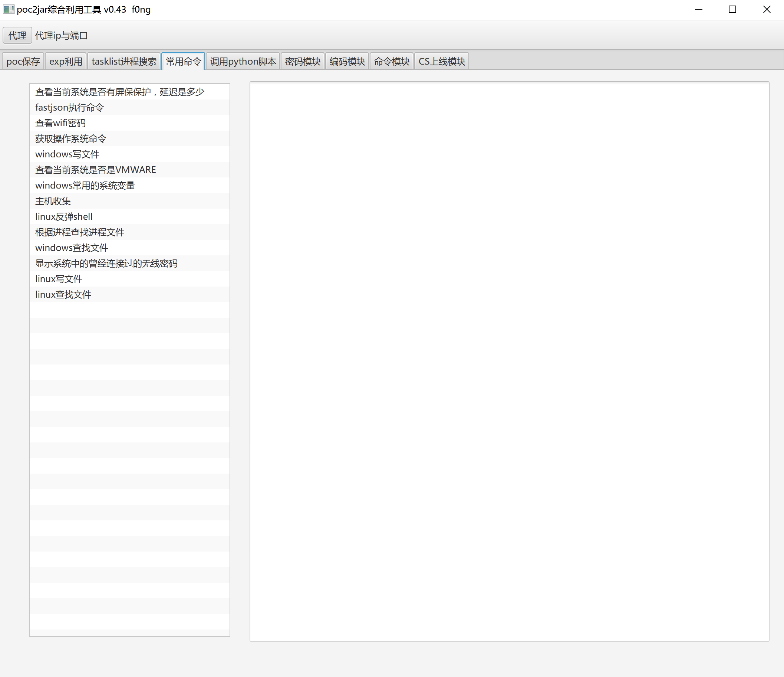The image size is (784, 677).
Task: Click the app icon in title bar
Action: [x=8, y=9]
